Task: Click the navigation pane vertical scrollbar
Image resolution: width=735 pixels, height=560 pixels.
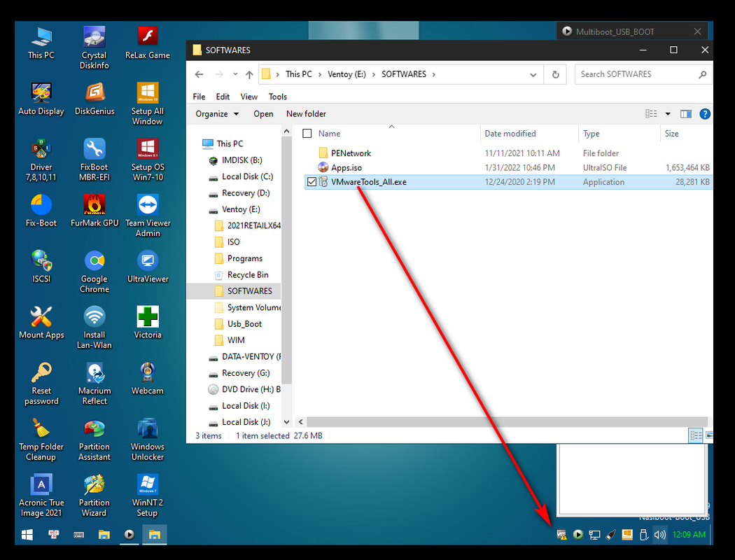Action: click(287, 259)
